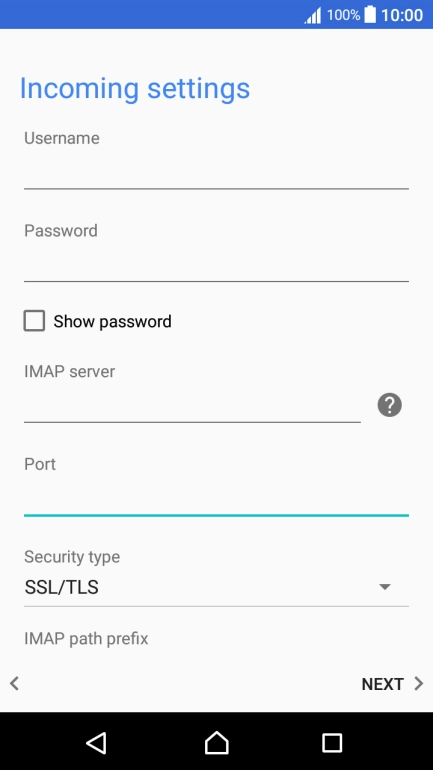Open Security type dropdown arrow
The width and height of the screenshot is (433, 770).
pyautogui.click(x=385, y=587)
